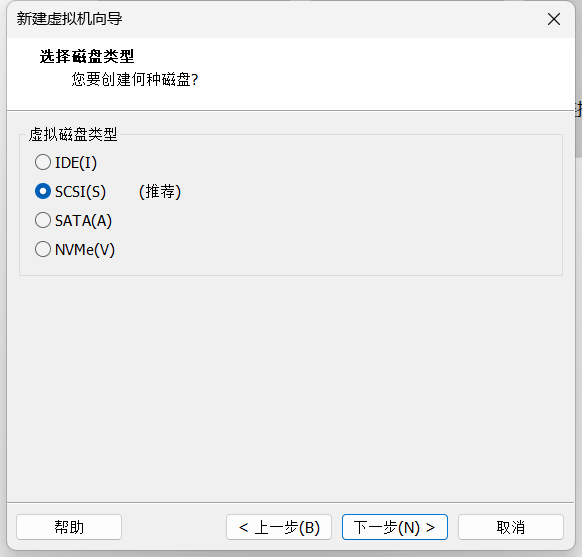582x557 pixels.
Task: Select the IDE(I) radio button
Action: [43, 163]
